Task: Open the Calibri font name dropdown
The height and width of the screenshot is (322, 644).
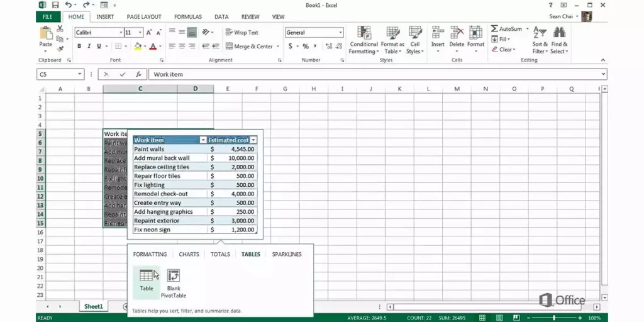Action: coord(121,33)
